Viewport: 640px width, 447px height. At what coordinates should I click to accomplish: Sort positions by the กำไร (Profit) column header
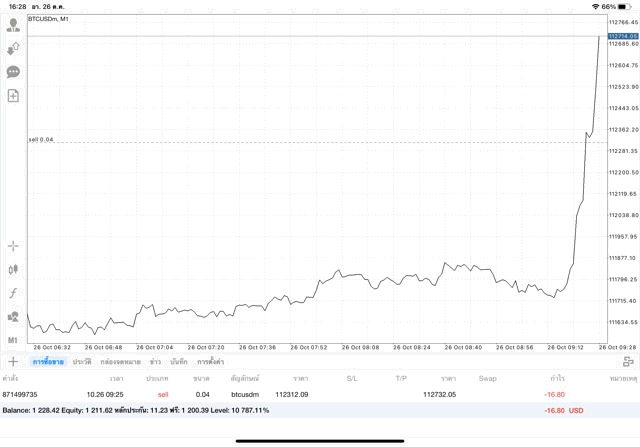pos(557,379)
